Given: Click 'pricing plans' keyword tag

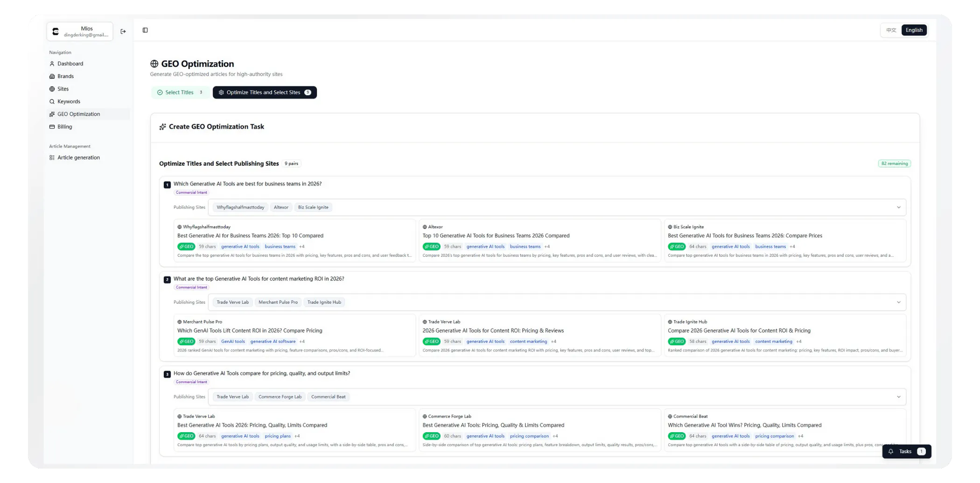Looking at the screenshot, I should point(278,436).
